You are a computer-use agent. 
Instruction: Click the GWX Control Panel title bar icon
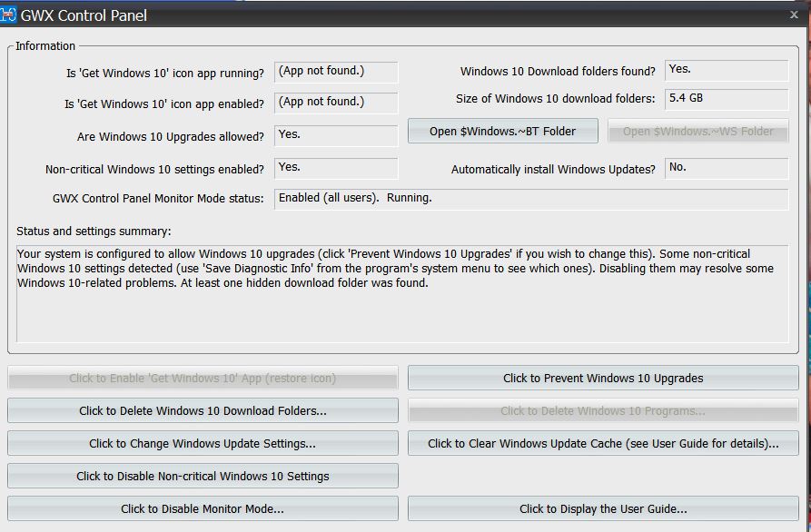click(8, 15)
